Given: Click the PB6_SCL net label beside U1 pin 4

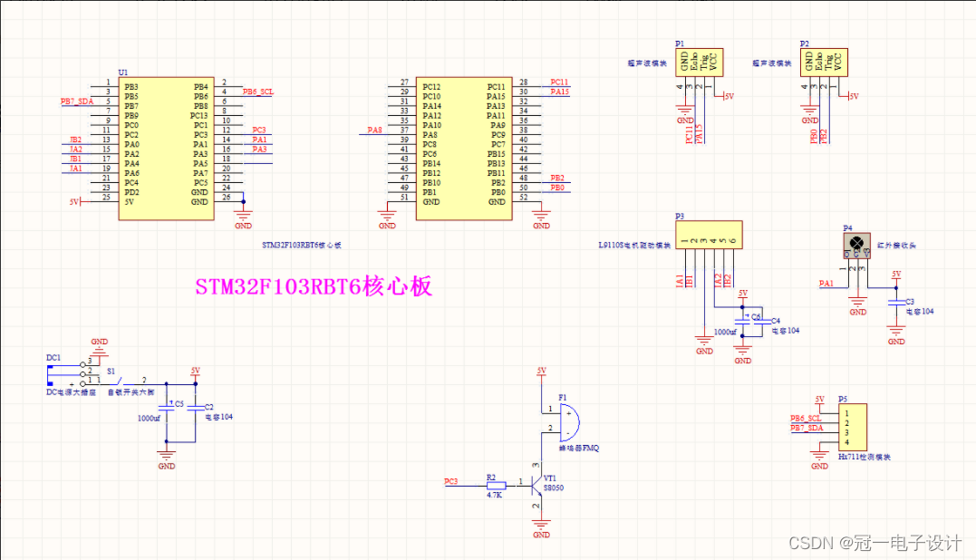Looking at the screenshot, I should pos(257,92).
